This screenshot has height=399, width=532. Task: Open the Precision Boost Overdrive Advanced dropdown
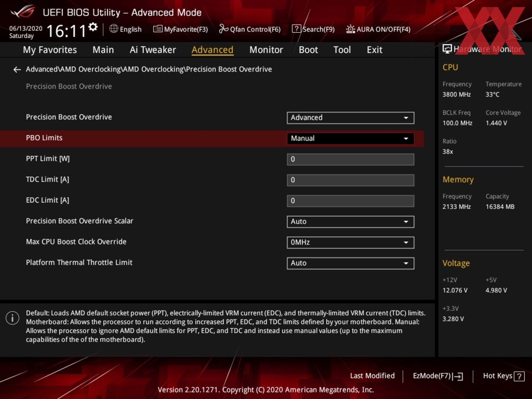[x=350, y=118]
